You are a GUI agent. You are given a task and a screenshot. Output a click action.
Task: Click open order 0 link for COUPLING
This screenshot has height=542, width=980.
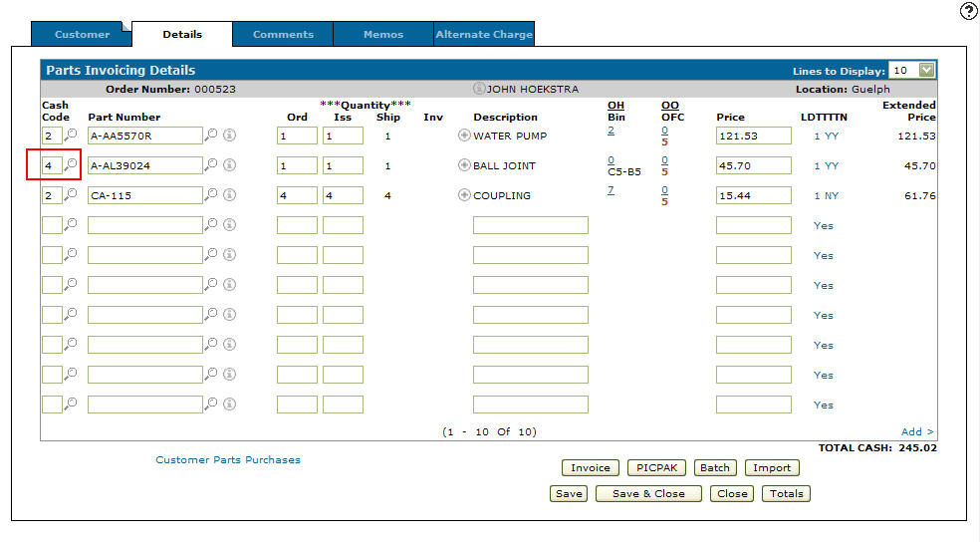click(x=664, y=190)
